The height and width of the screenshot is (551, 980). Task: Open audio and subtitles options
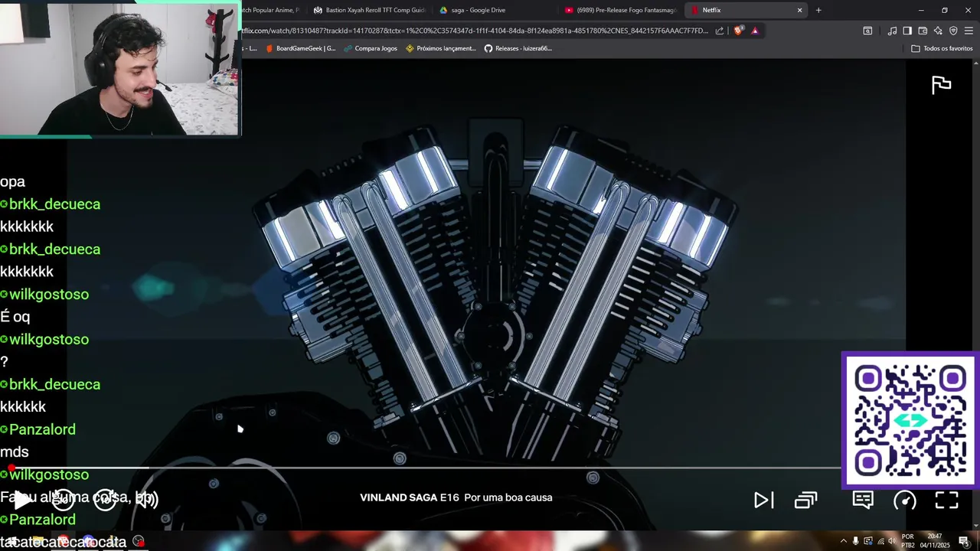pyautogui.click(x=863, y=500)
